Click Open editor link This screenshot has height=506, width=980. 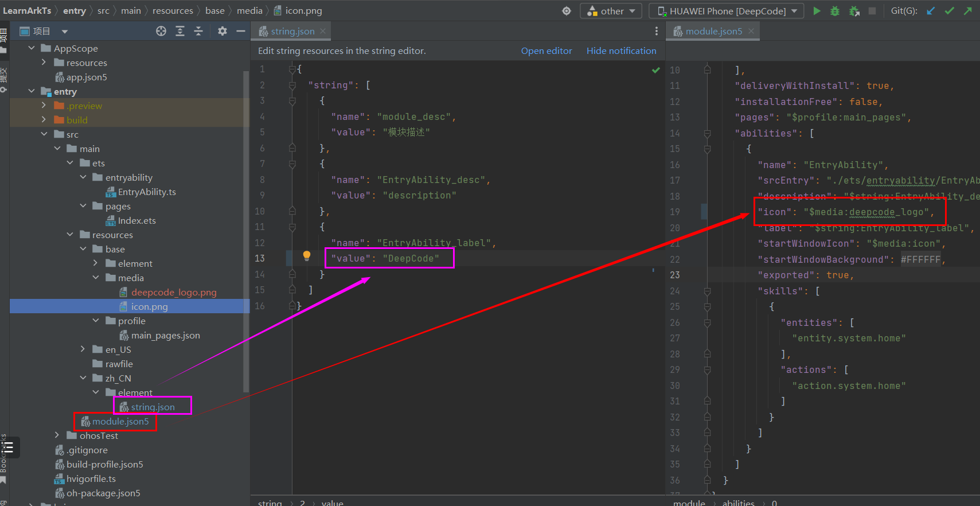pos(546,51)
